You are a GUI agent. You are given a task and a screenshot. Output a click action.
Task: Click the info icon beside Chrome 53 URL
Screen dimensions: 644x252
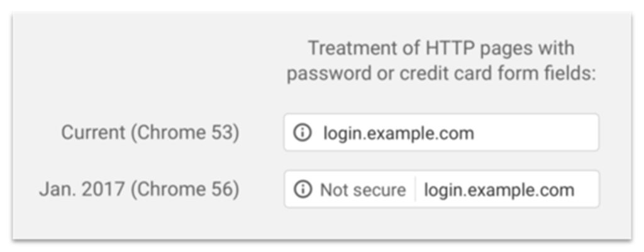(303, 133)
